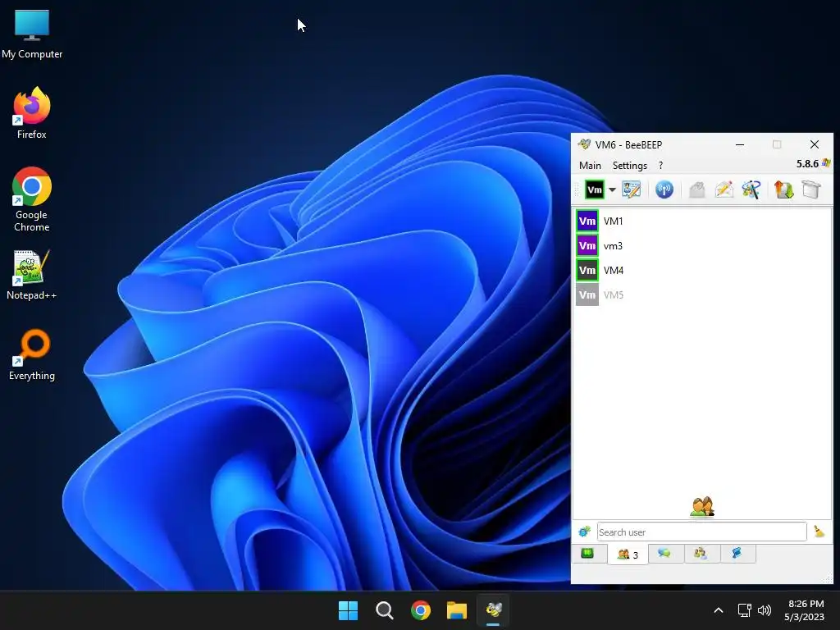The width and height of the screenshot is (840, 630).
Task: Click the envelope with pencil icon
Action: 724,189
